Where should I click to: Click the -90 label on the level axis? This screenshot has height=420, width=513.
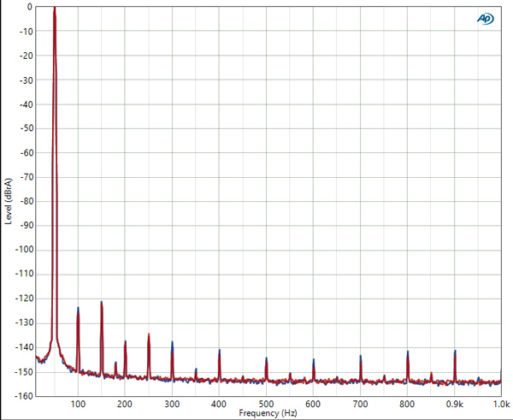(27, 226)
